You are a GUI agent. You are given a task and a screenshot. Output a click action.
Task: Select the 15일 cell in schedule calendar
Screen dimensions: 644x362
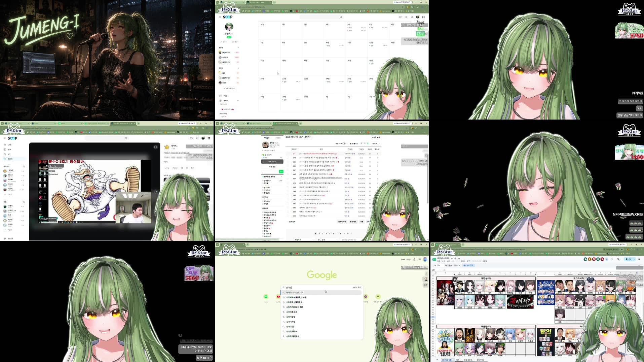pos(292,66)
